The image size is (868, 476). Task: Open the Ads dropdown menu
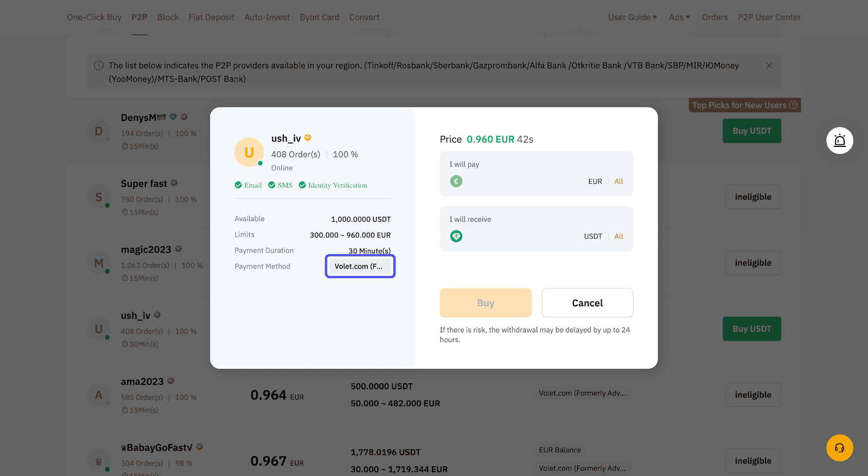click(679, 17)
